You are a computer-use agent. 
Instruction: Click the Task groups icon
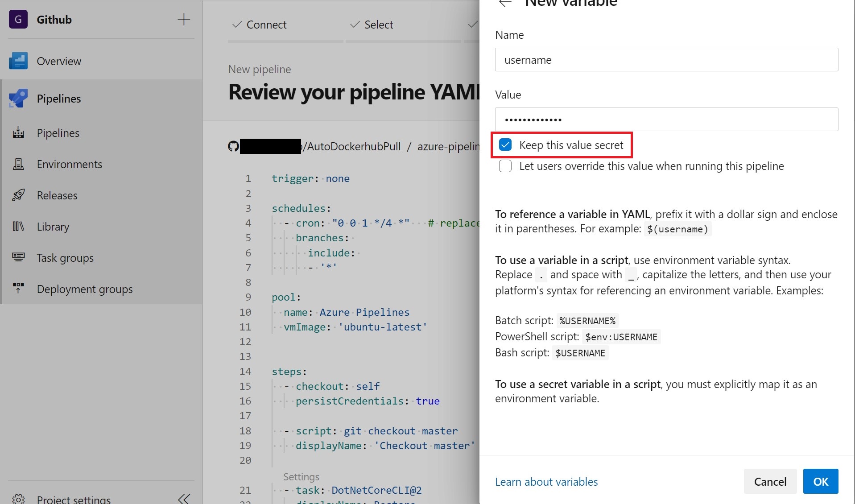click(18, 257)
